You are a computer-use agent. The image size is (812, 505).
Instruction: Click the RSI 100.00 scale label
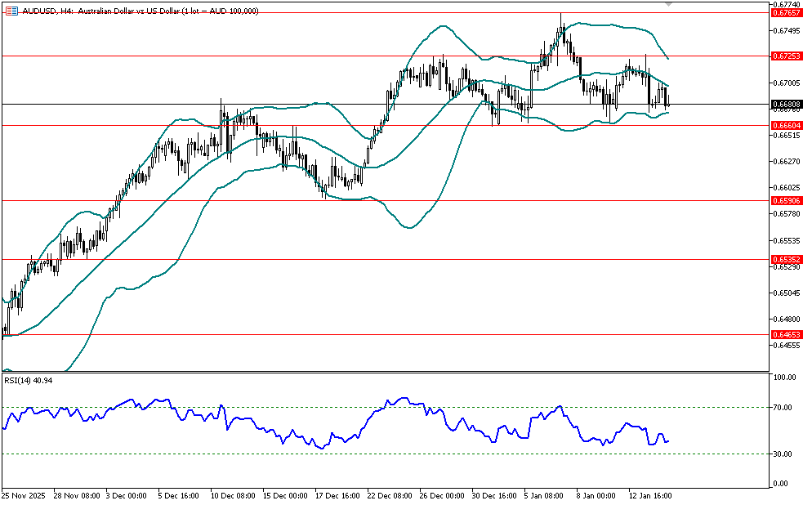pyautogui.click(x=785, y=378)
